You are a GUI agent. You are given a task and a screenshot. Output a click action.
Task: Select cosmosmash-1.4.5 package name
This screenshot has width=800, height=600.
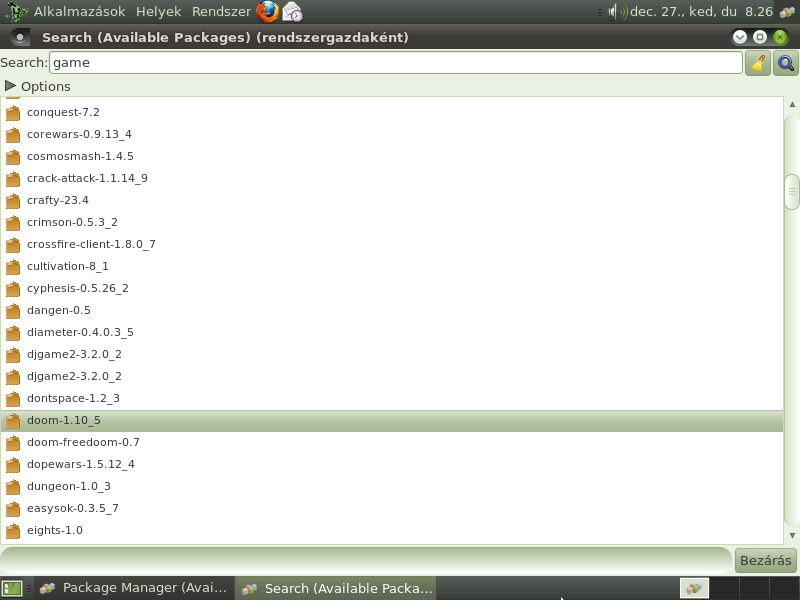(x=80, y=156)
